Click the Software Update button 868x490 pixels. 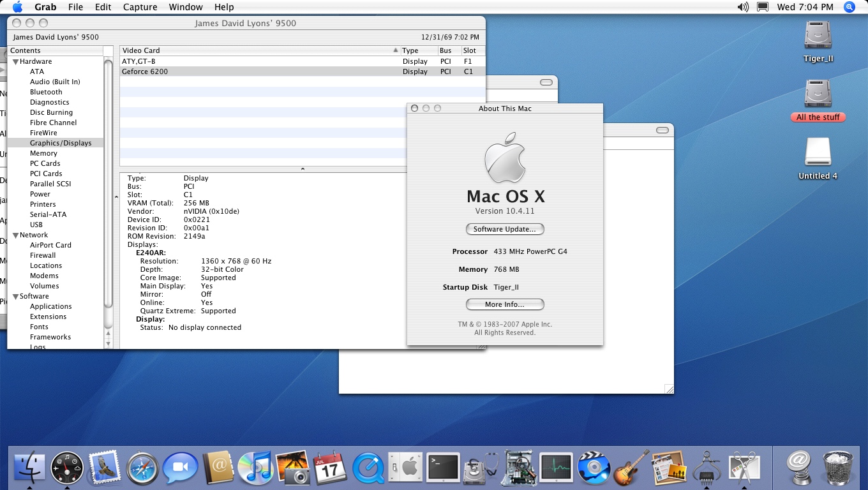click(x=505, y=229)
